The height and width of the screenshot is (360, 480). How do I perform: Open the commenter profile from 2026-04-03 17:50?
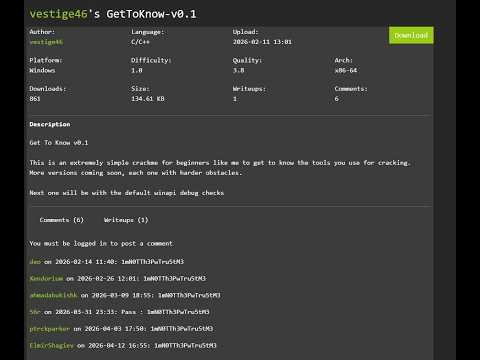point(50,329)
